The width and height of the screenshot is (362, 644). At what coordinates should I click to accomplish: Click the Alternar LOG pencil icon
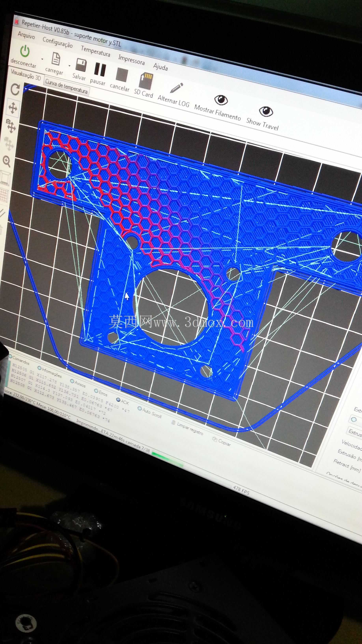[x=176, y=88]
